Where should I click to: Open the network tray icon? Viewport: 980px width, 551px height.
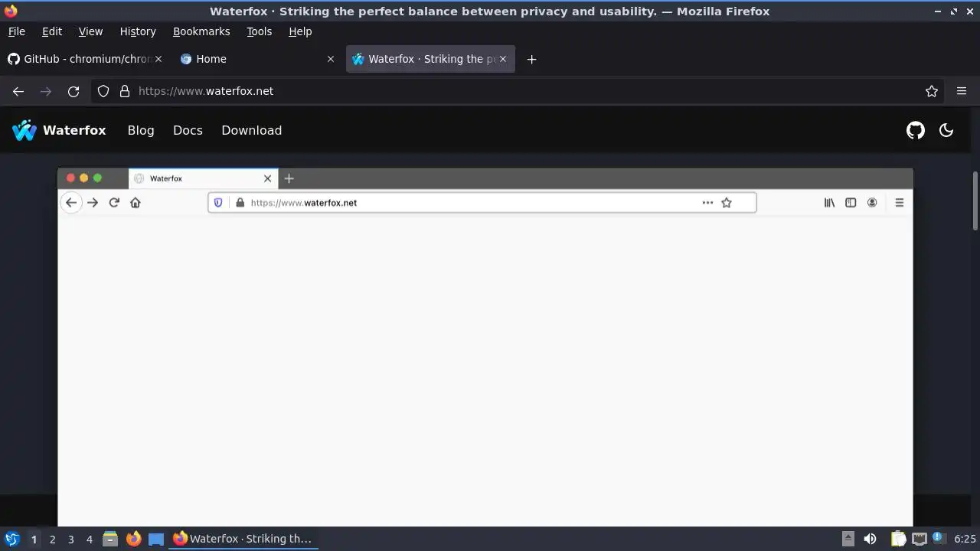[919, 539]
